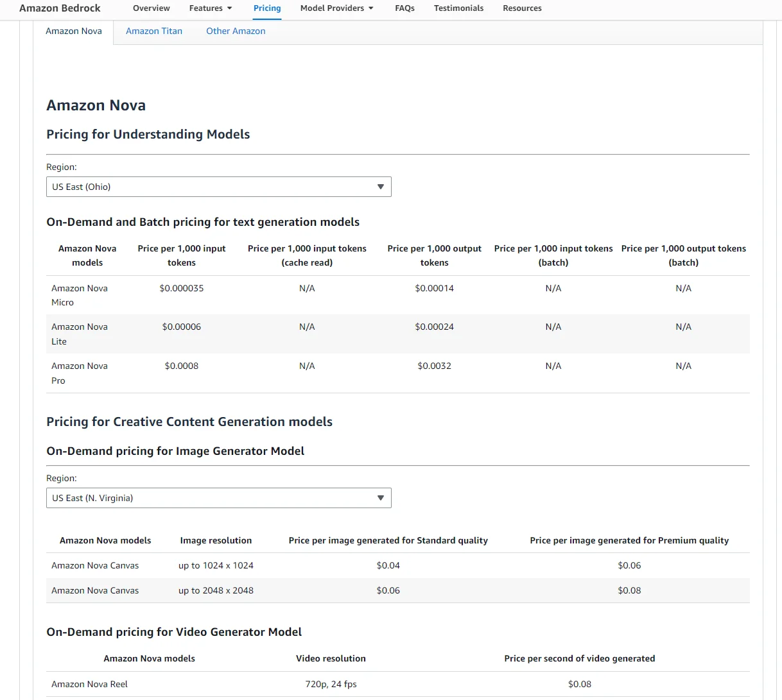Image resolution: width=782 pixels, height=700 pixels.
Task: Click the Price per 1,000 input tokens header
Action: (182, 255)
